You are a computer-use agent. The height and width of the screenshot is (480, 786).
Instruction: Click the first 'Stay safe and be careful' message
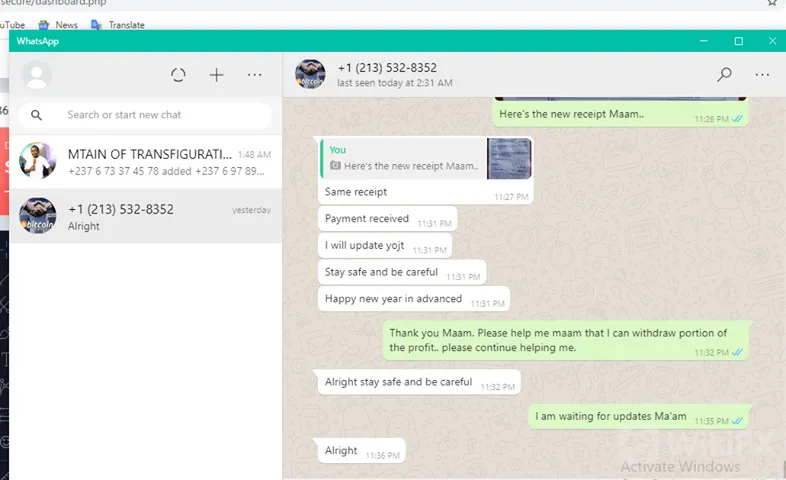point(402,272)
